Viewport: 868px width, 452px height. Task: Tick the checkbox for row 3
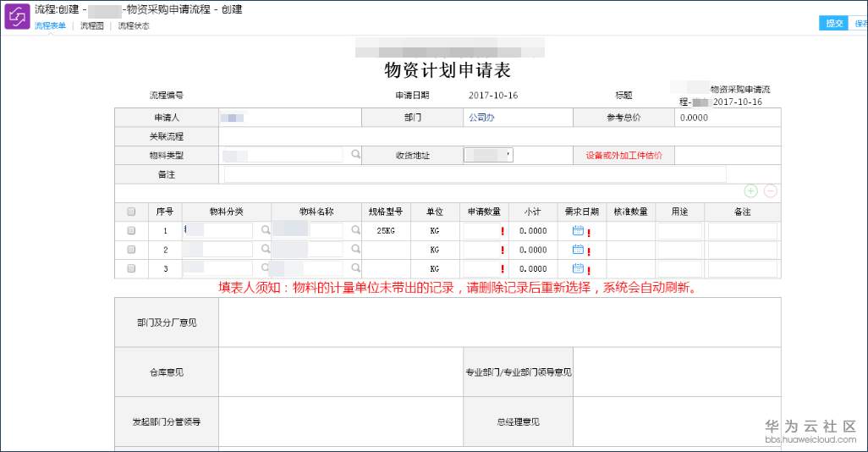click(131, 268)
